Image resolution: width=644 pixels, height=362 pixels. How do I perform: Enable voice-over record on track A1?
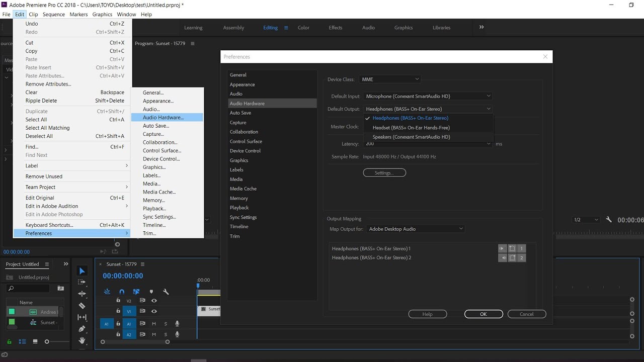tap(177, 324)
